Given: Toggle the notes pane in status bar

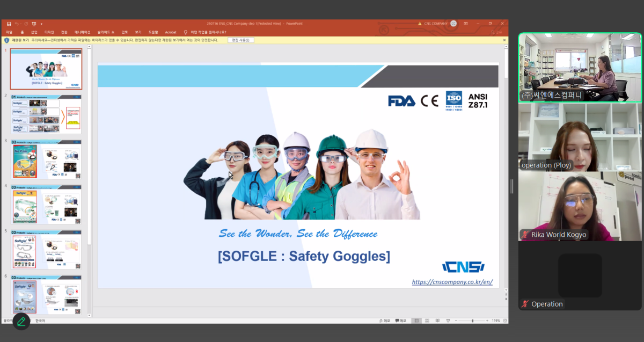Looking at the screenshot, I should pos(385,321).
